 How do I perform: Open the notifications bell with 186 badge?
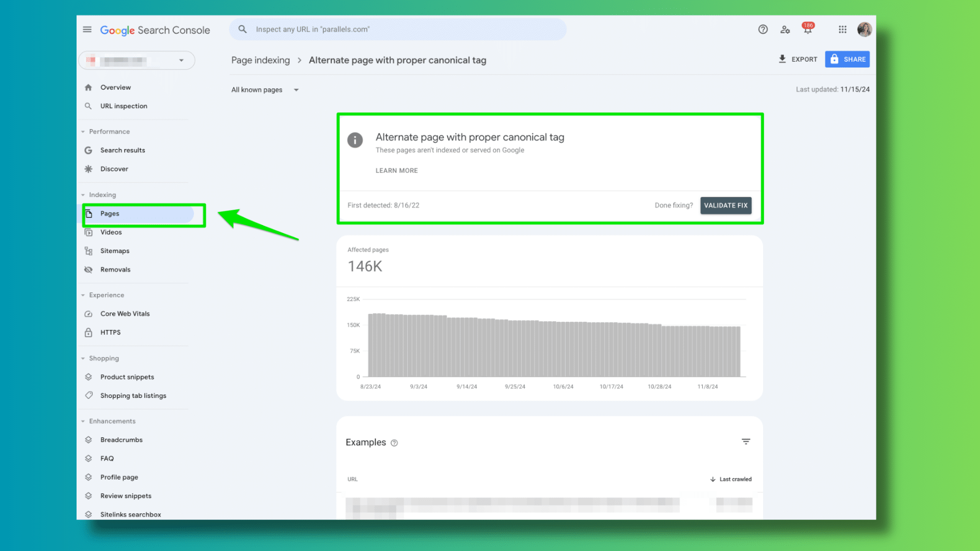[807, 30]
